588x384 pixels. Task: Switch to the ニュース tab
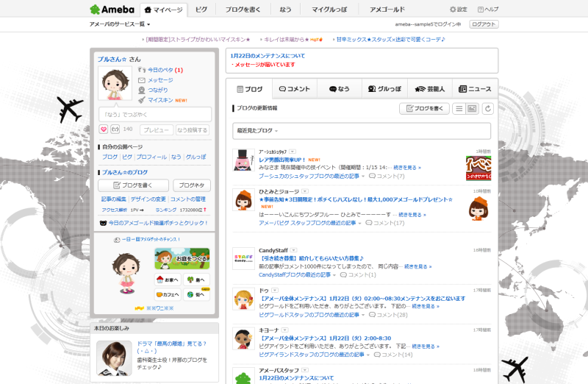(x=475, y=89)
